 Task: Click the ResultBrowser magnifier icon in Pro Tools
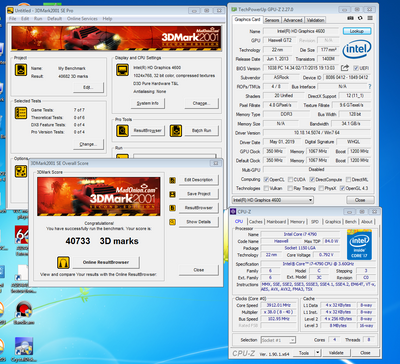coord(122,130)
